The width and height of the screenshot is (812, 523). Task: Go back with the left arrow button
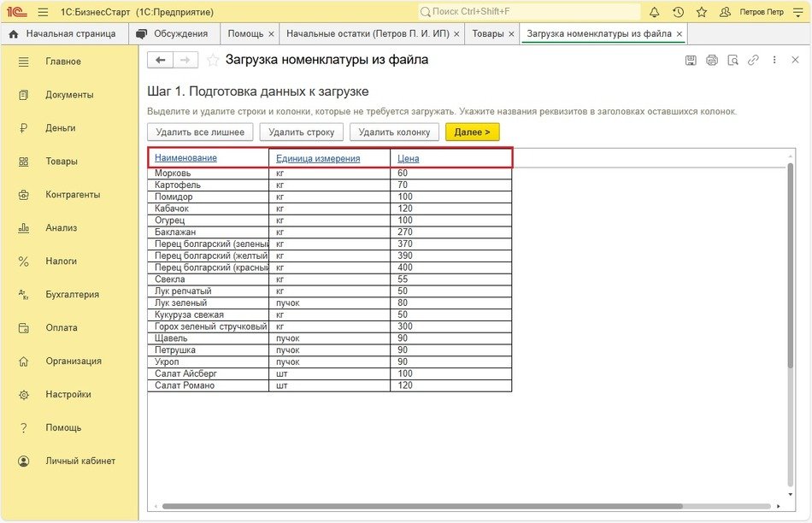coord(160,60)
